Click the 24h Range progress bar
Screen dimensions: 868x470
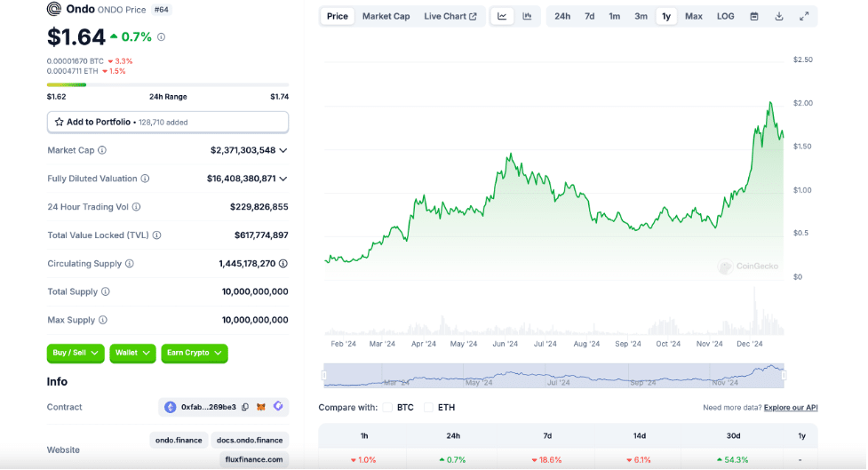click(168, 84)
